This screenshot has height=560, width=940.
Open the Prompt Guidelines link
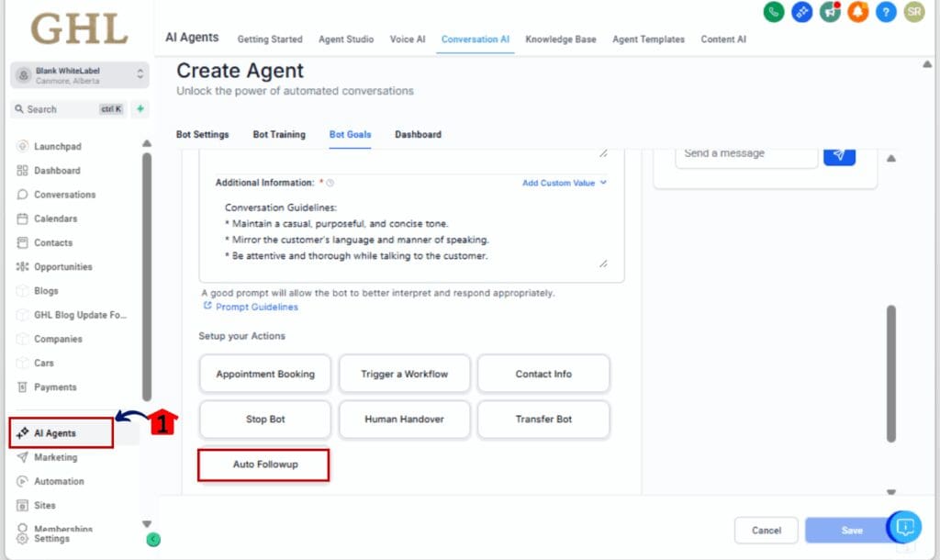click(256, 307)
